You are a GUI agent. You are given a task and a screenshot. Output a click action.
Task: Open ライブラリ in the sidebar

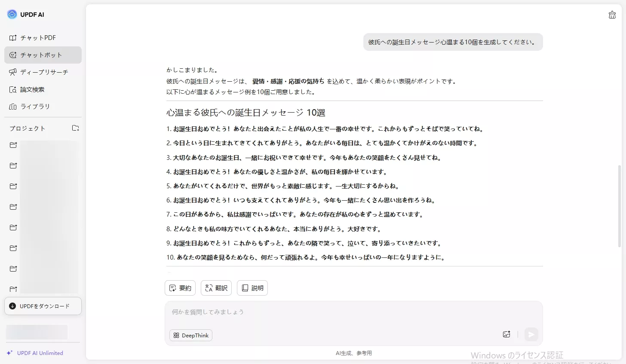pos(43,107)
